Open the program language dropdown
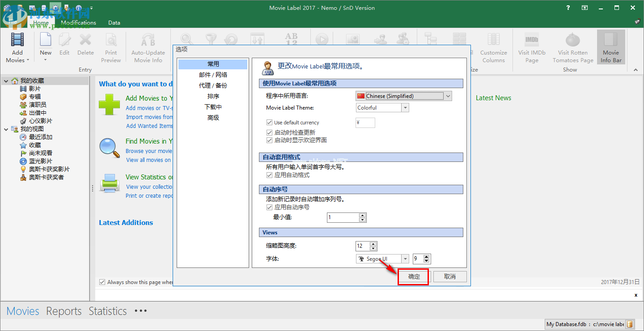 pyautogui.click(x=448, y=96)
